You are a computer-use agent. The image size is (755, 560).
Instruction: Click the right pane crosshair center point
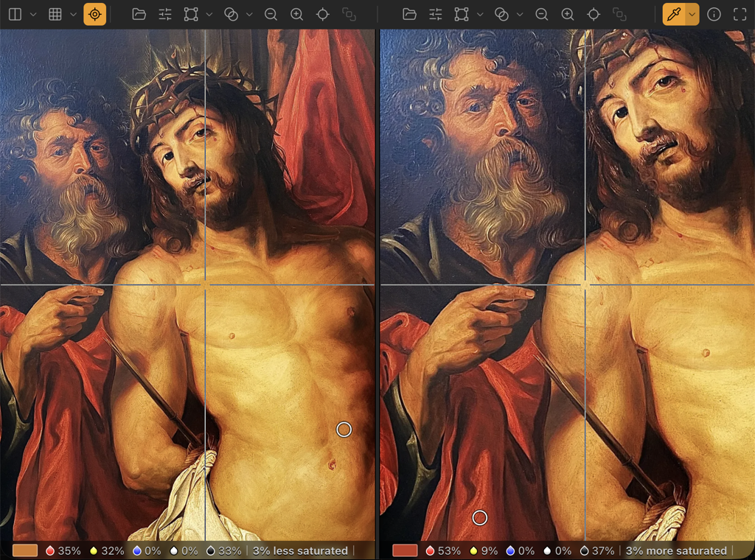tap(585, 285)
